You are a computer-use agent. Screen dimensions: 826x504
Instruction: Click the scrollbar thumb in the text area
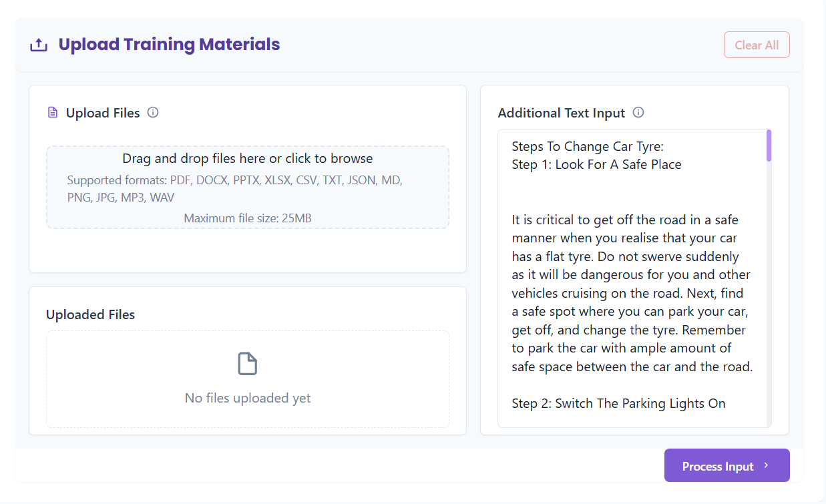[769, 146]
